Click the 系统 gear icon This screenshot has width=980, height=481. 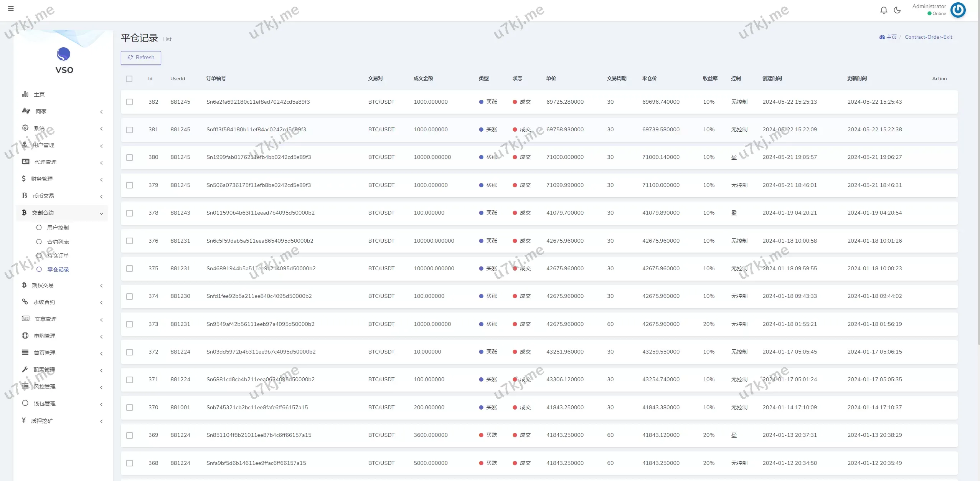pos(25,128)
